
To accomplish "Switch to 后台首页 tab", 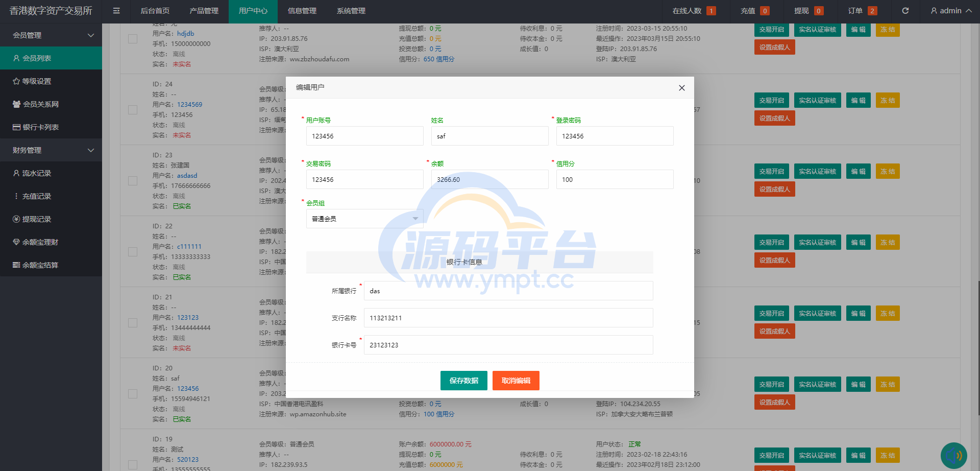I will pyautogui.click(x=155, y=11).
